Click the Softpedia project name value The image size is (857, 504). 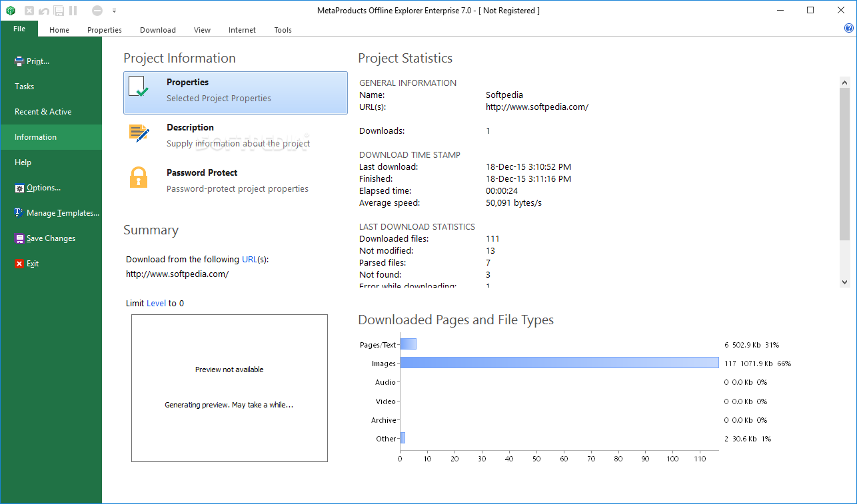(x=504, y=95)
